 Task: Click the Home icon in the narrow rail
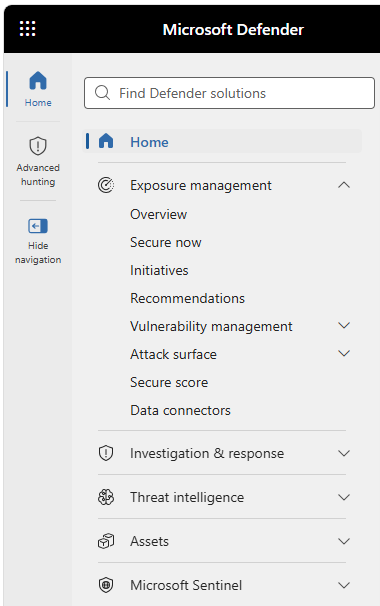tap(38, 81)
